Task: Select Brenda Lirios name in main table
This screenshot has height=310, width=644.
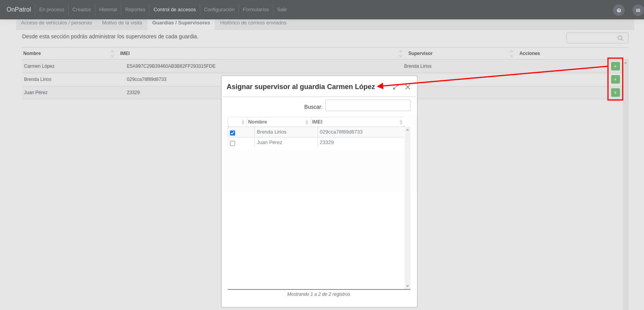Action: click(x=38, y=79)
